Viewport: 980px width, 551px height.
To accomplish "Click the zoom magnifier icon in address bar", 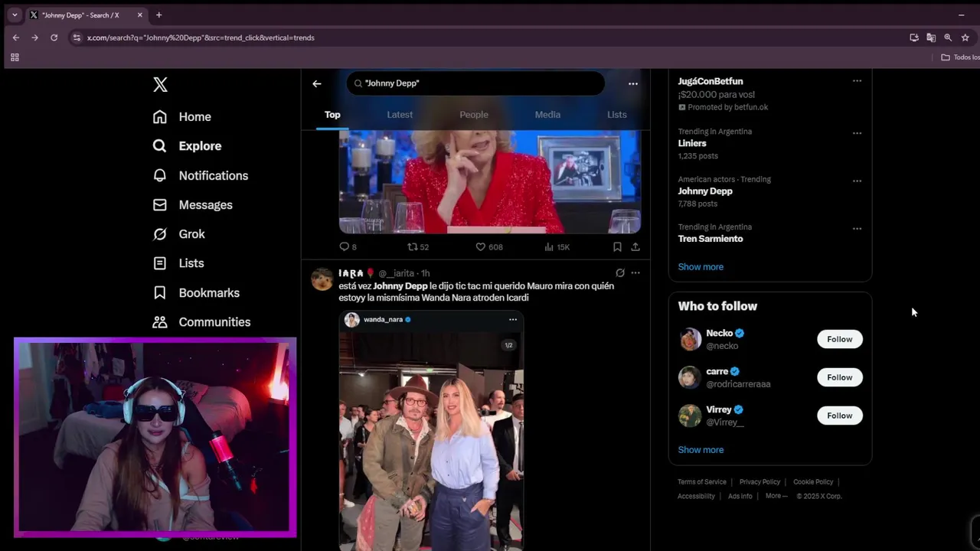I will coord(948,37).
